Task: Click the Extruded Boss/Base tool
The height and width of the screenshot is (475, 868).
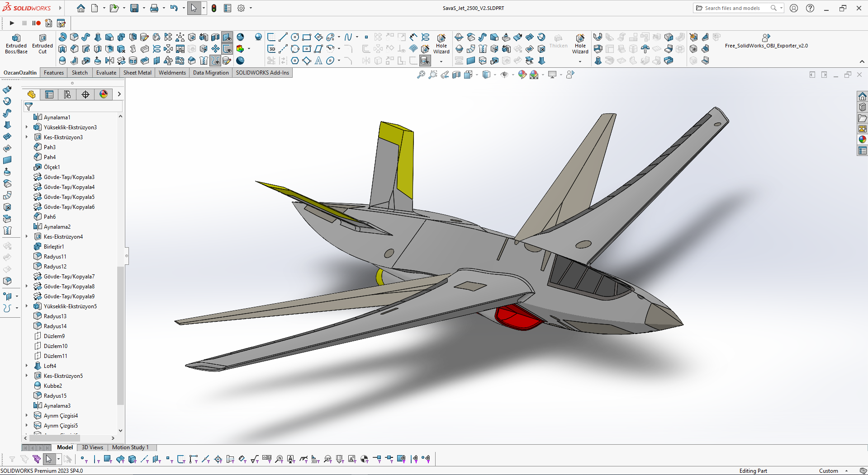Action: (16, 43)
